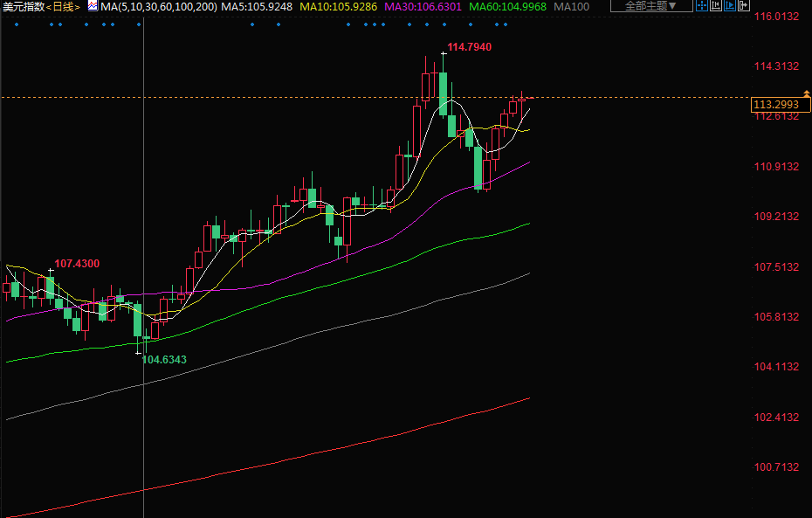The image size is (812, 518).
Task: Open MA(5,10,30,60,100,200) parameter settings
Action: pos(159,6)
